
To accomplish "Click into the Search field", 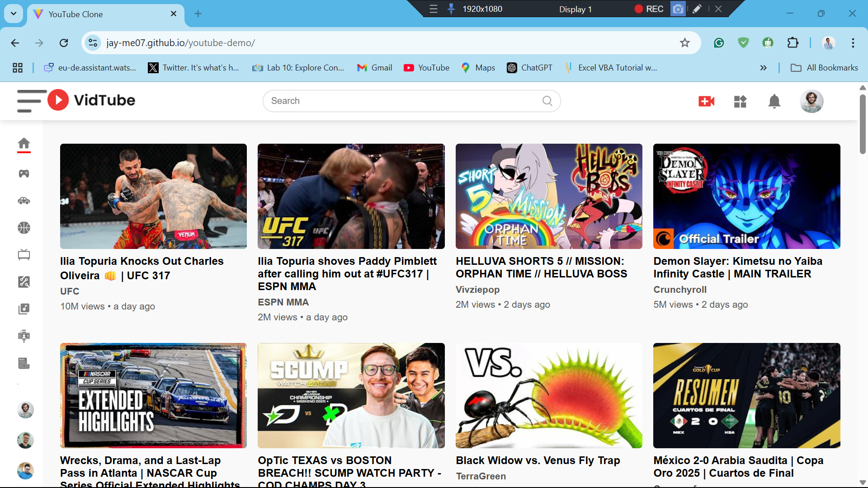I will [x=411, y=101].
